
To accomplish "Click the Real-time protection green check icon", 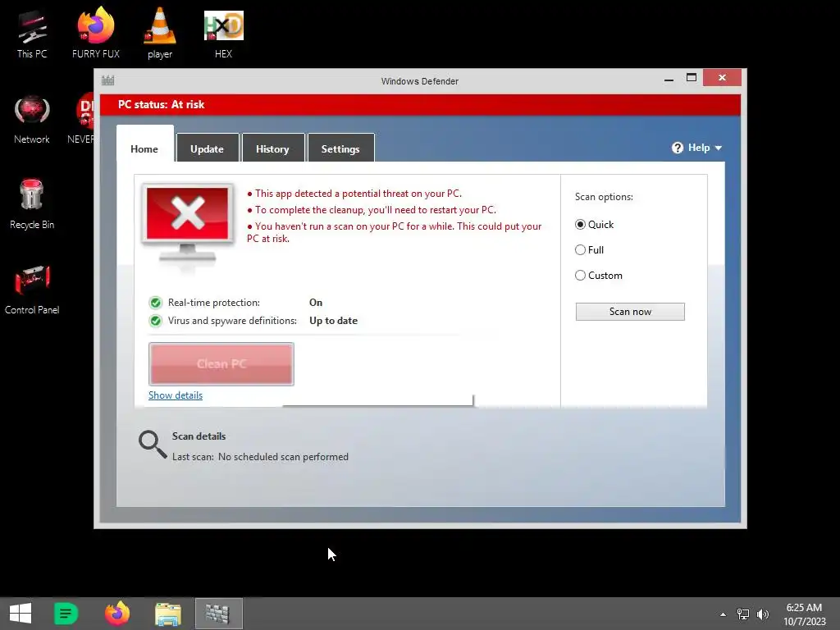I will coord(155,303).
